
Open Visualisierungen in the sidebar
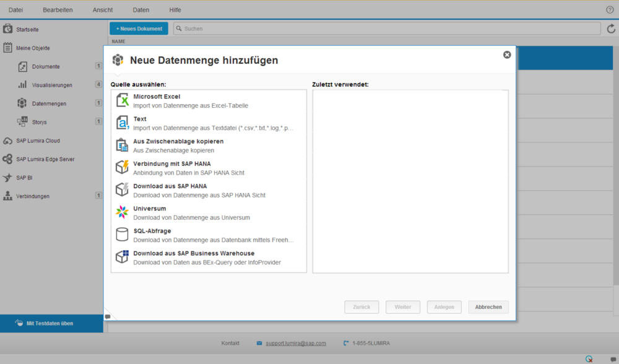pos(51,85)
